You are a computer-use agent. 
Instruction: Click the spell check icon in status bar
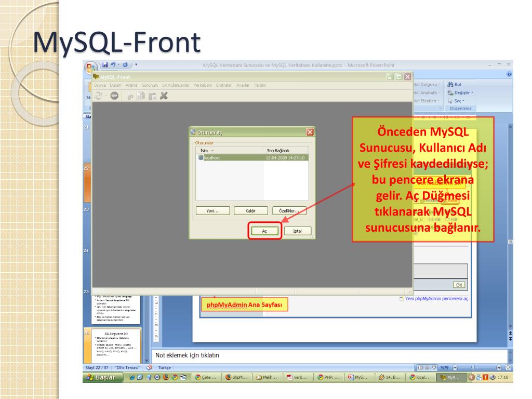coord(149,367)
